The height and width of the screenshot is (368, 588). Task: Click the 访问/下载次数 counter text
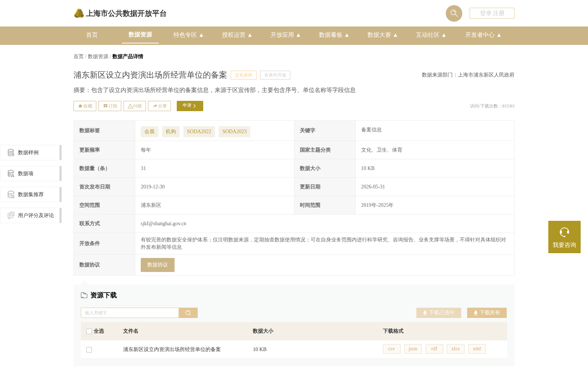point(492,106)
